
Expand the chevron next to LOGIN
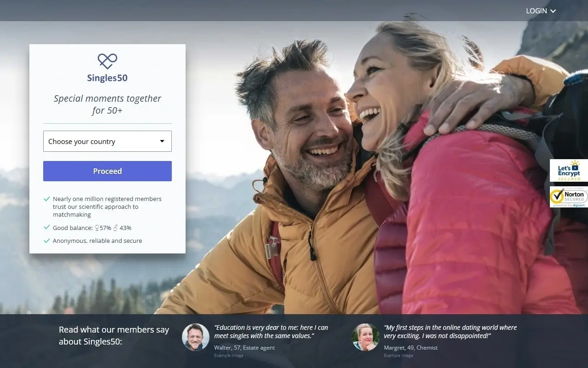tap(553, 11)
